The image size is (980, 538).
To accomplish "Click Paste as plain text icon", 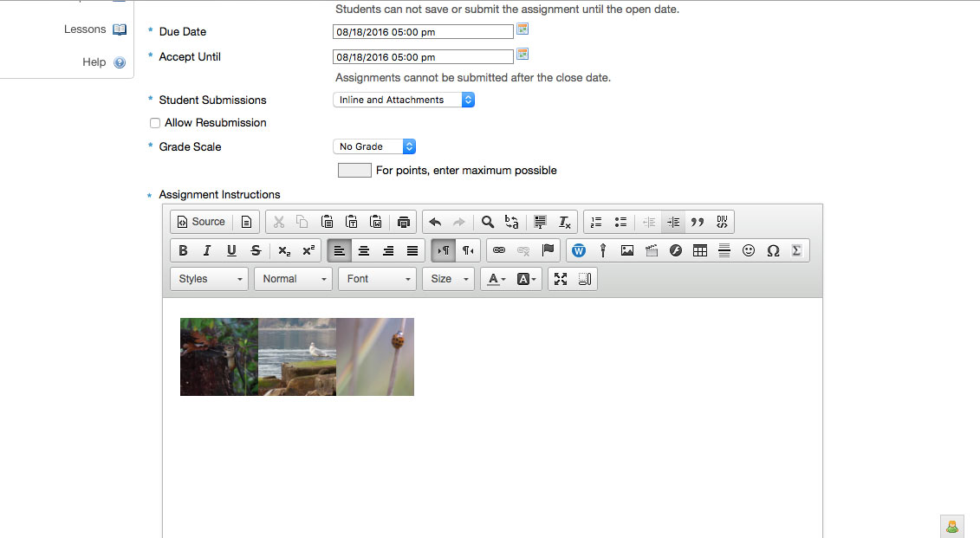I will 351,222.
